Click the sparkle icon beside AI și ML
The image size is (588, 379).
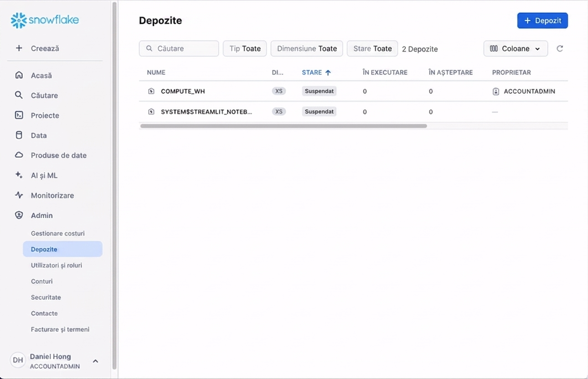(19, 175)
